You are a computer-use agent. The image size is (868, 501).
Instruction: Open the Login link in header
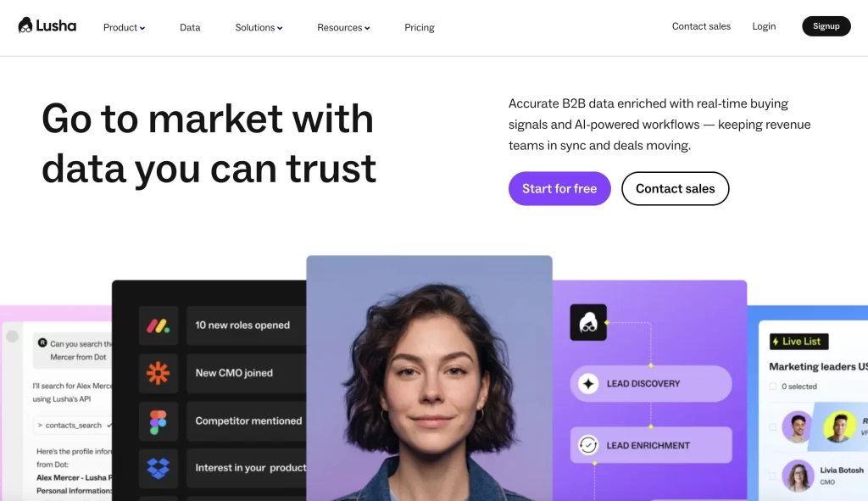(764, 26)
